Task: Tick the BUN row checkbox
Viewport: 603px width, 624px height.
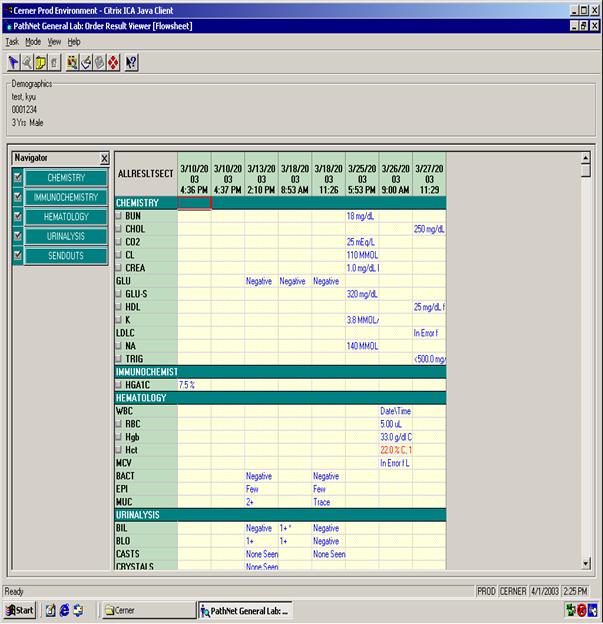Action: click(x=119, y=216)
